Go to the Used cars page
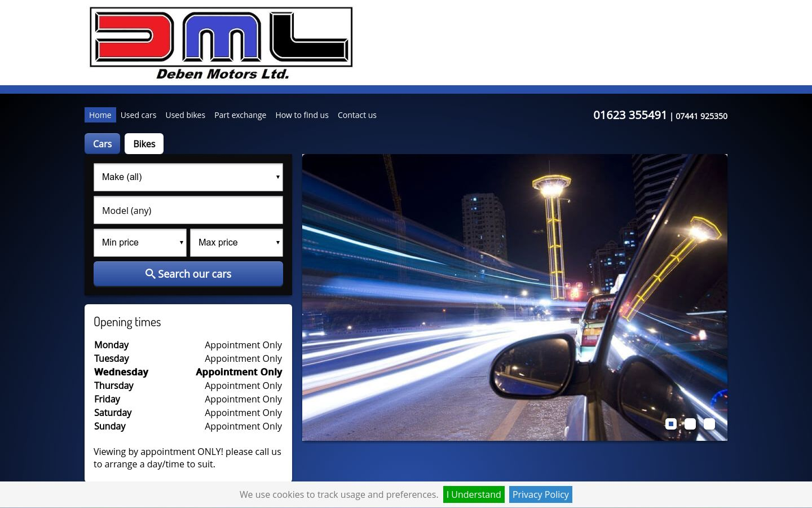This screenshot has height=508, width=812. (x=138, y=115)
